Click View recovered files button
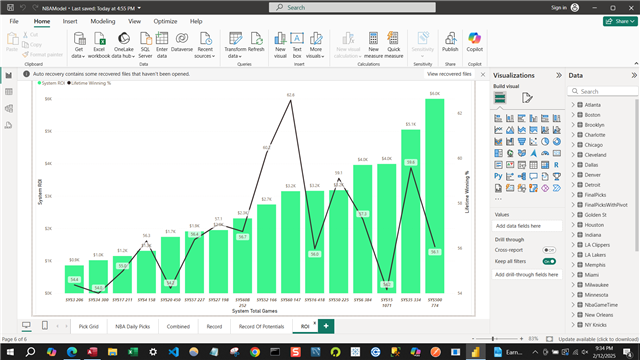This screenshot has width=640, height=360. 449,74
